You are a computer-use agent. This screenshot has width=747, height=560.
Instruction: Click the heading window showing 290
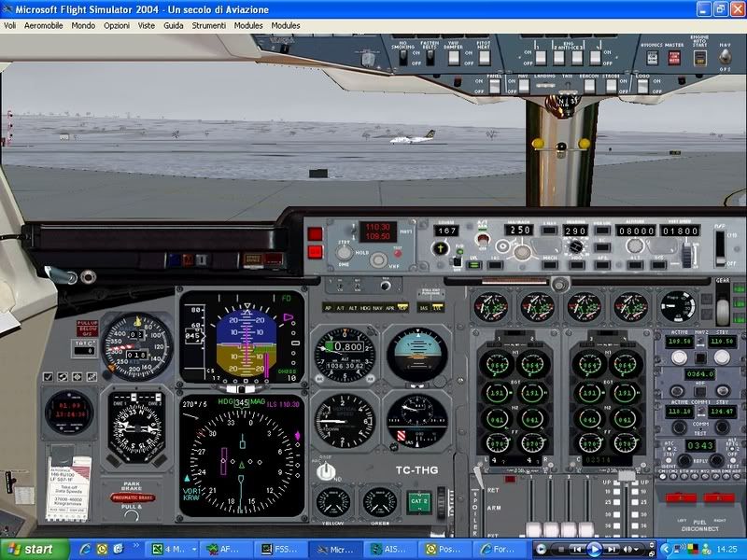pos(575,231)
